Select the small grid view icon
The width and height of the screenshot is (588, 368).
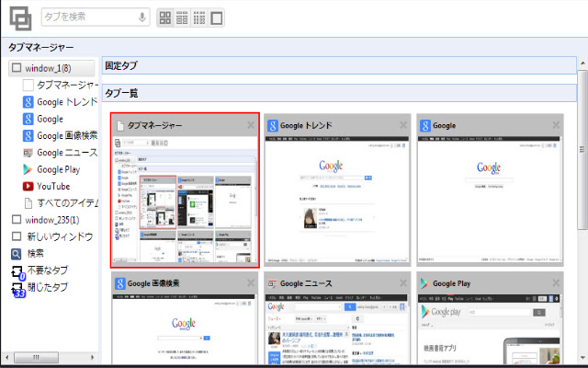pyautogui.click(x=199, y=17)
